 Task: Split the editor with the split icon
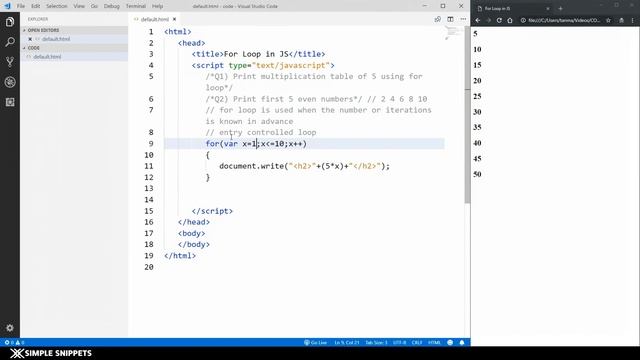click(450, 19)
